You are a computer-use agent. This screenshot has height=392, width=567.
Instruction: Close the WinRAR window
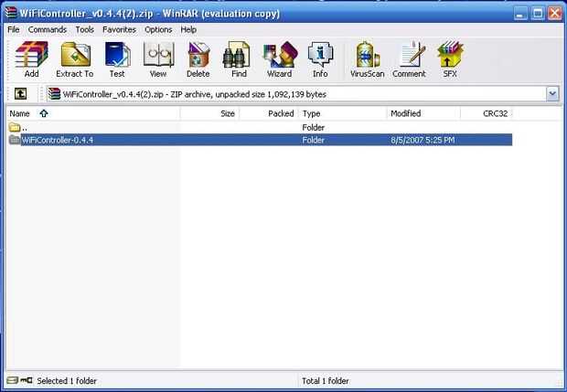tap(555, 14)
